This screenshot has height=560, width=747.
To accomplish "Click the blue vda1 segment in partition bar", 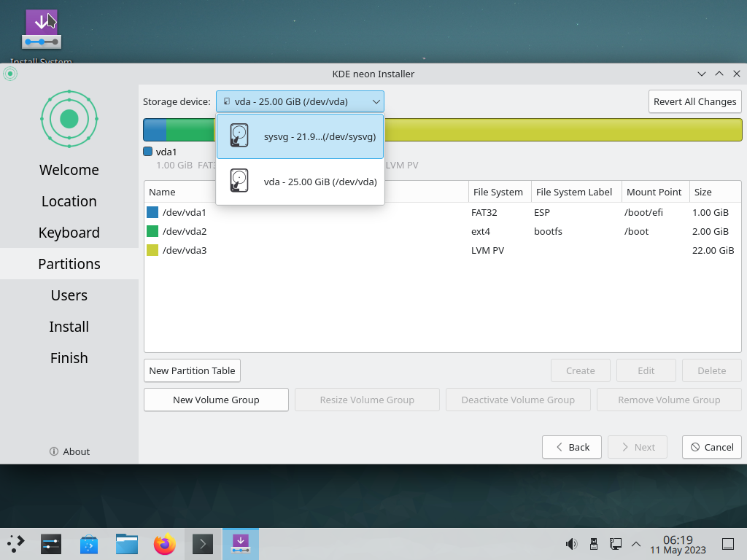I will [155, 130].
